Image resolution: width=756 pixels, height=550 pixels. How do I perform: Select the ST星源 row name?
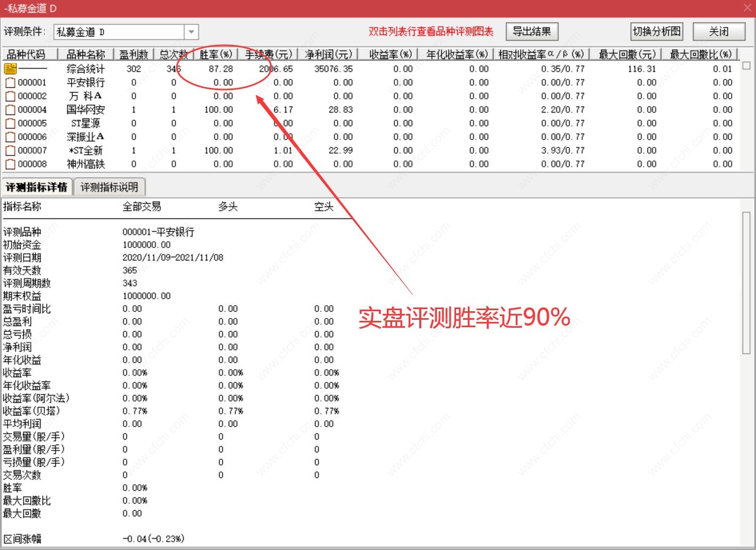pyautogui.click(x=85, y=123)
